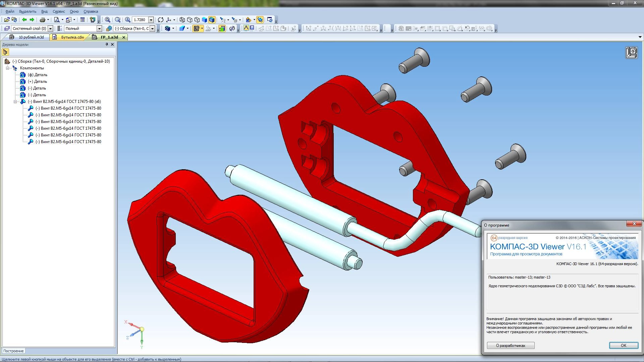644x362 pixels.
Task: Open the Выделить menu
Action: point(28,11)
